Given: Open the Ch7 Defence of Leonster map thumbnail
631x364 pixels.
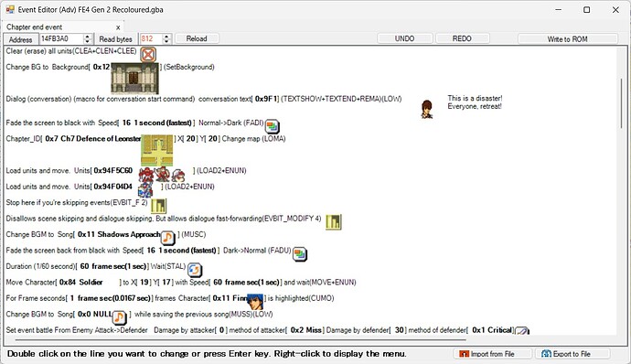Looking at the screenshot, I should click(157, 150).
